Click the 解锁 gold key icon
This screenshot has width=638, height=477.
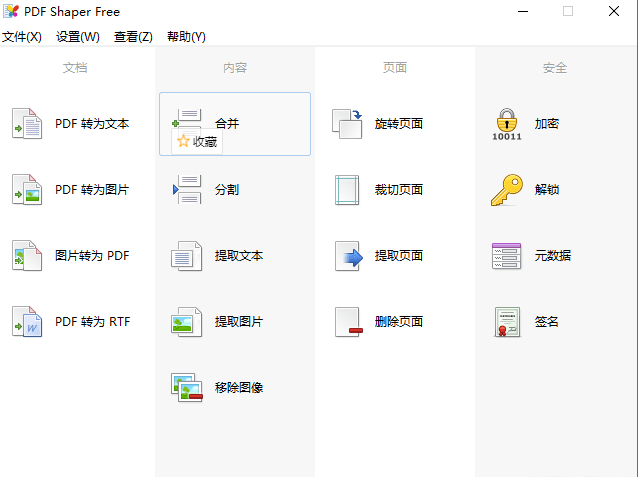pos(507,190)
